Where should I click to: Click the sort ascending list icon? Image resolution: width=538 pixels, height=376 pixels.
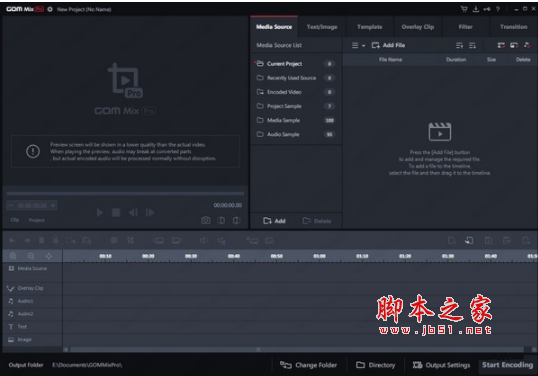pos(459,45)
